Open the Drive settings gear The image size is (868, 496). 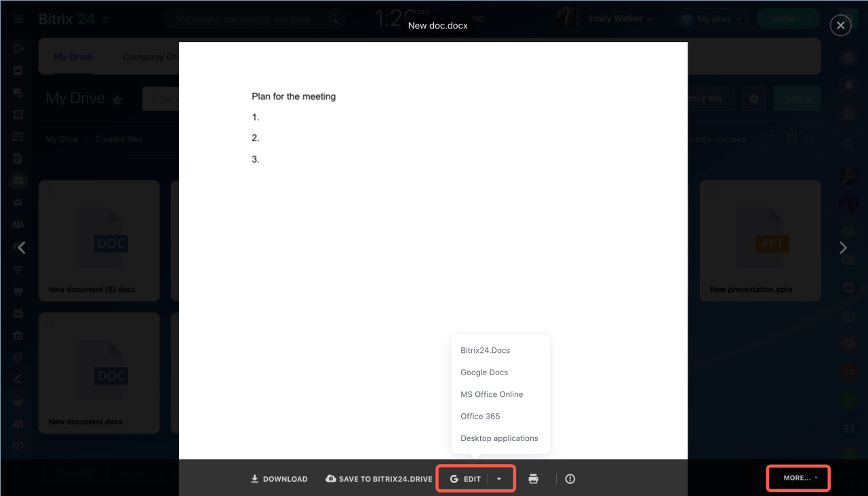tap(753, 98)
